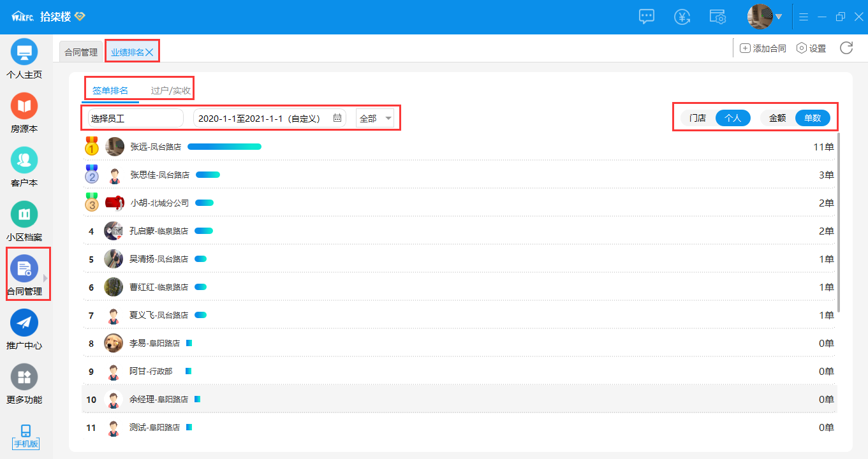Click the 选择员工 input field
This screenshot has width=868, height=459.
136,119
